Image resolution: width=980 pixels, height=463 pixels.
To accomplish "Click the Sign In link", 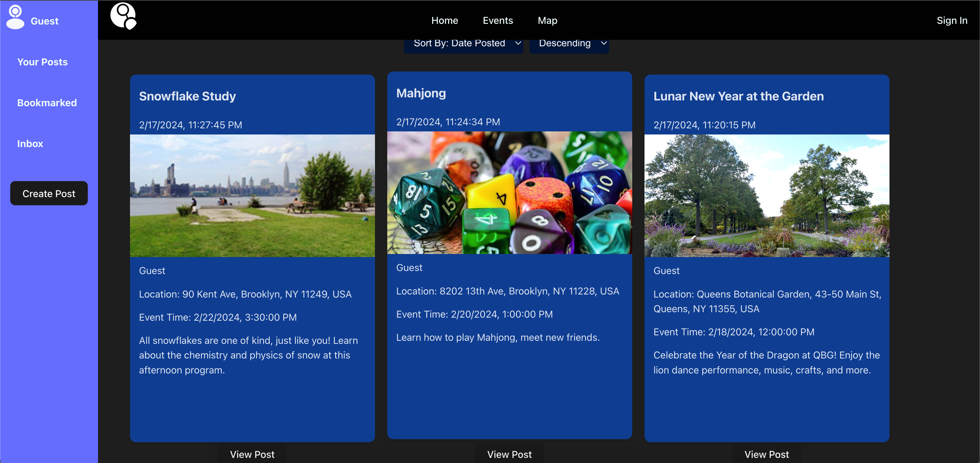I will [x=951, y=20].
